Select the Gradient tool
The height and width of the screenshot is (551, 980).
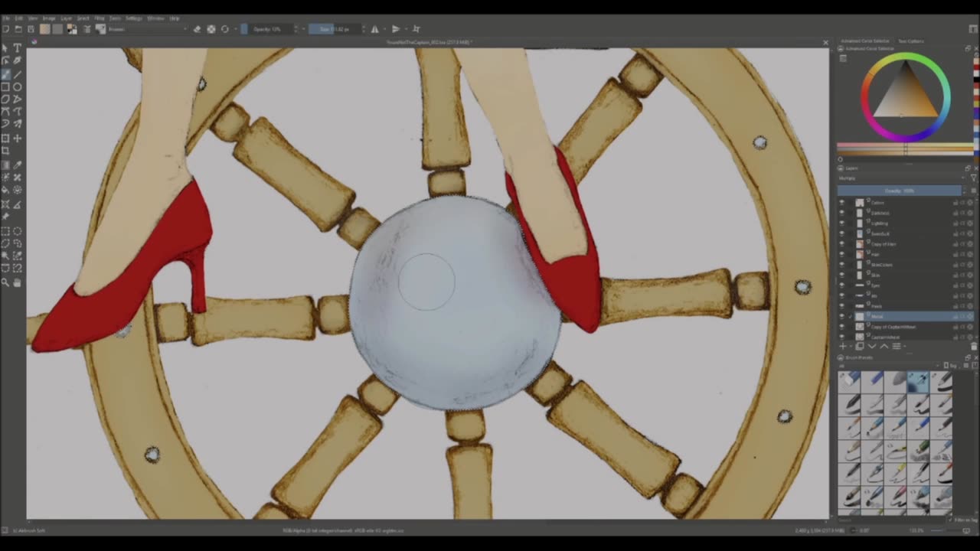[x=5, y=165]
